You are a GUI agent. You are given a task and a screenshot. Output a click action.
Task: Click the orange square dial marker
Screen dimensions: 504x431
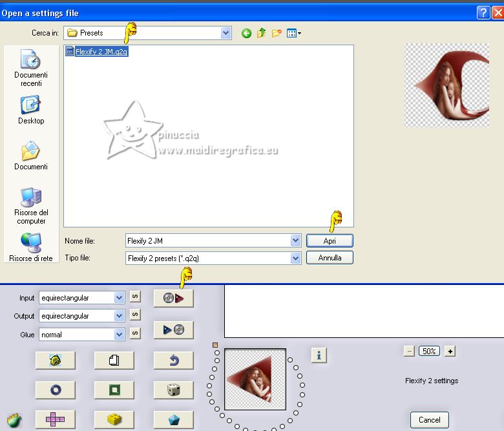(x=215, y=345)
